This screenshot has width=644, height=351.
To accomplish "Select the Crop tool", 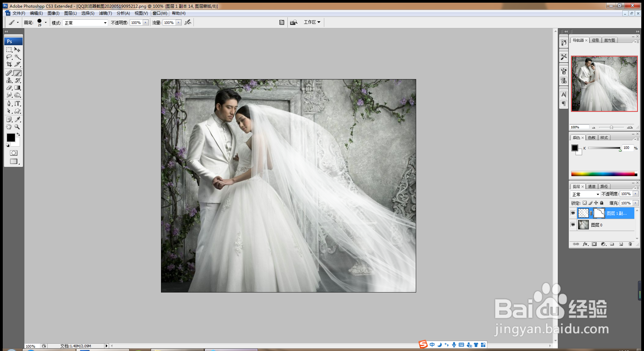I will pyautogui.click(x=9, y=64).
